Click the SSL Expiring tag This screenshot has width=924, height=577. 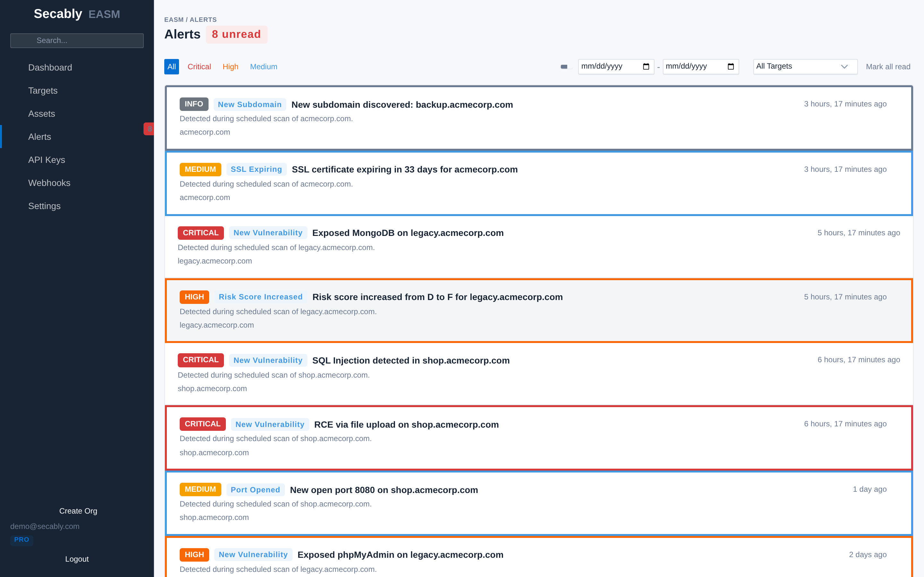tap(256, 169)
